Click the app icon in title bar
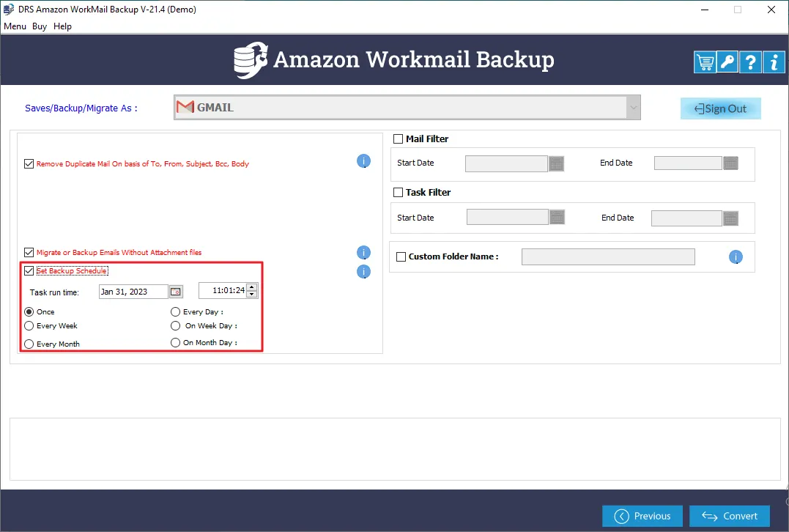The image size is (789, 532). [9, 9]
